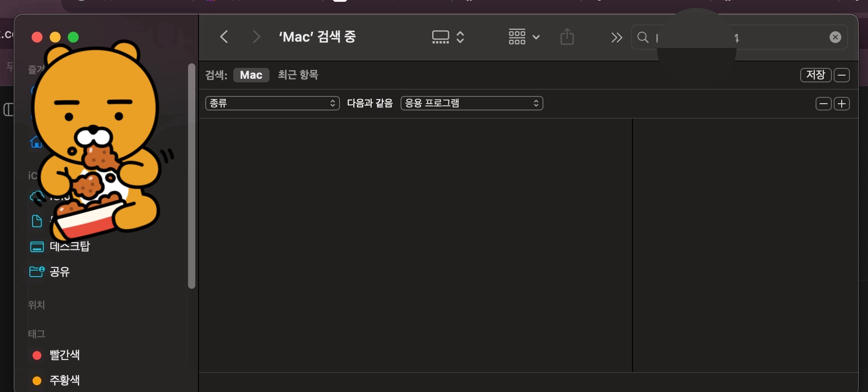The image size is (868, 392).
Task: Click the red tag color dot
Action: click(x=37, y=355)
